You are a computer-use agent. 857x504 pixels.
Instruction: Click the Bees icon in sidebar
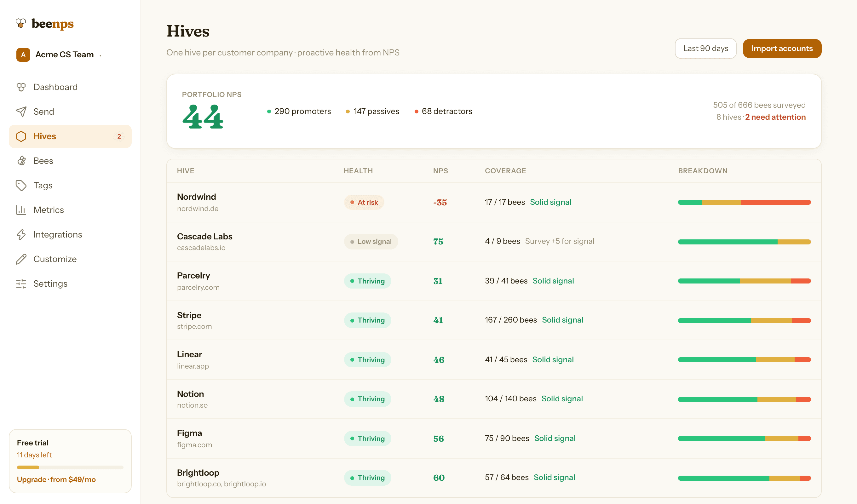point(21,161)
